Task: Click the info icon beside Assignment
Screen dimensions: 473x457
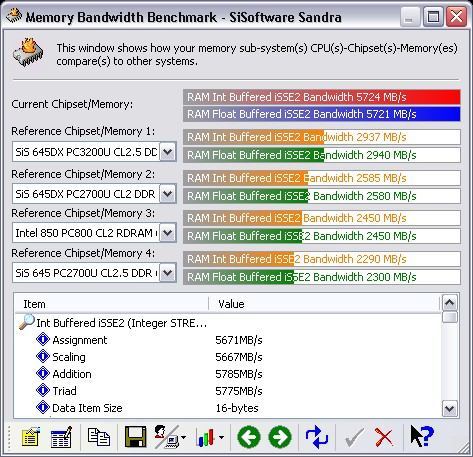Action: (43, 339)
